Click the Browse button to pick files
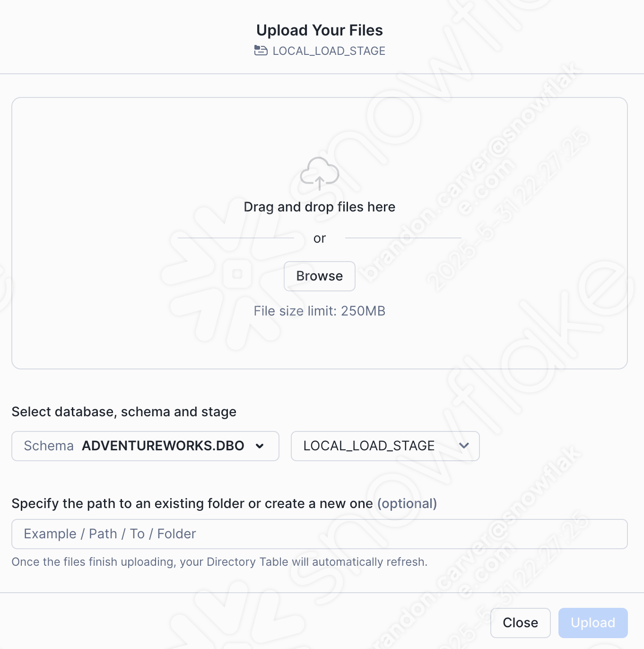The height and width of the screenshot is (649, 644). [319, 276]
